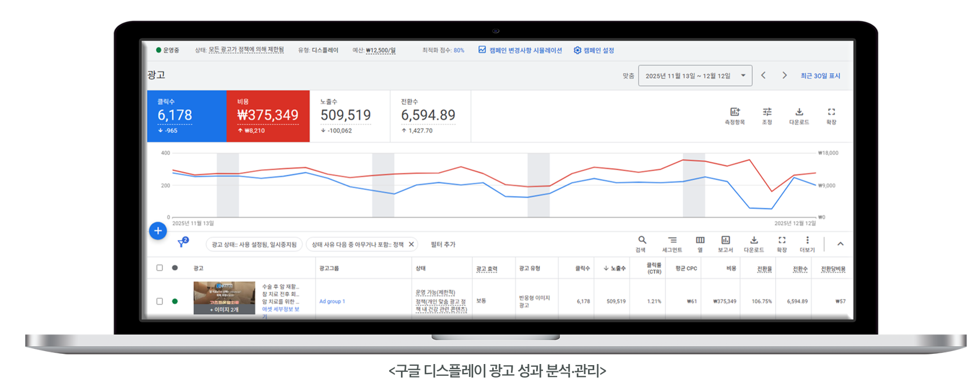Click the 운영 가능(제한적) status text
The height and width of the screenshot is (386, 980).
pyautogui.click(x=435, y=292)
